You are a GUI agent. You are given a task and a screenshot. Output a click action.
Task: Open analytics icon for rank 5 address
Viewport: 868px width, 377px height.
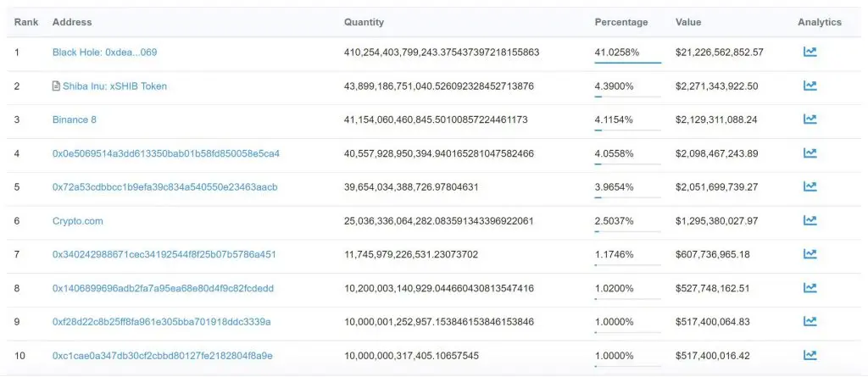(810, 187)
